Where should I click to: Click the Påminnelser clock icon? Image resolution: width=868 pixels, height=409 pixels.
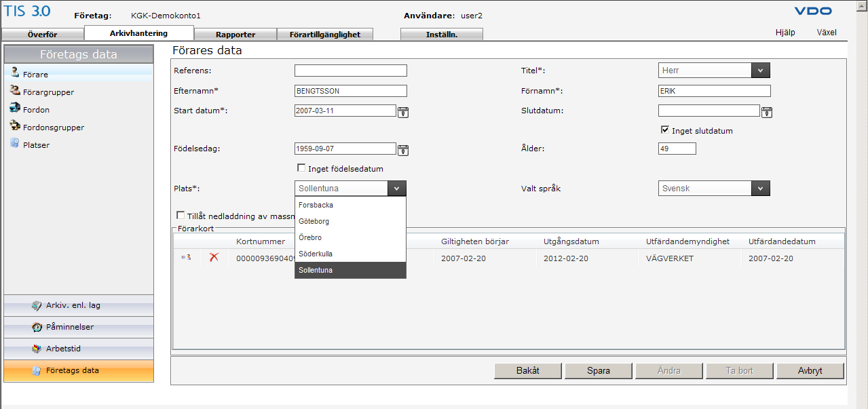pos(37,327)
